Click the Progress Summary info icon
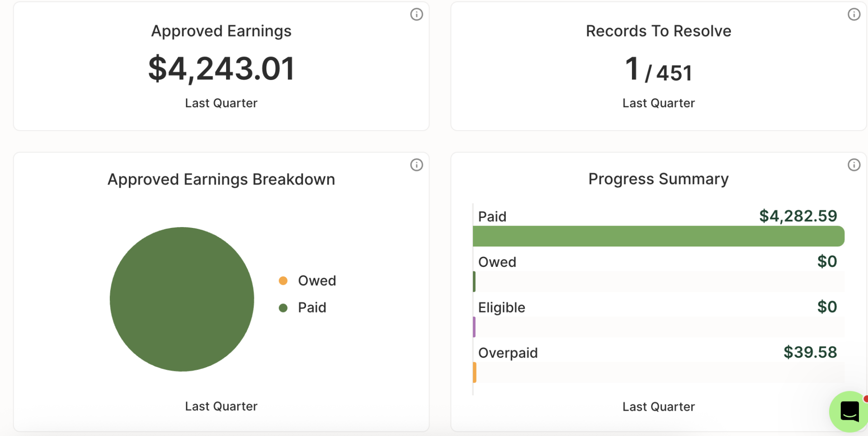Screen dimensions: 868x436 [x=854, y=165]
